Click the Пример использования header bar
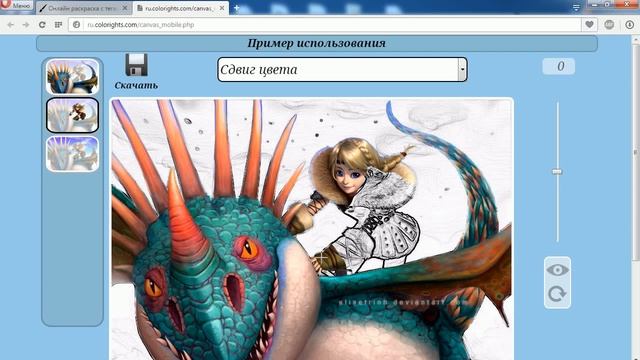 point(317,43)
